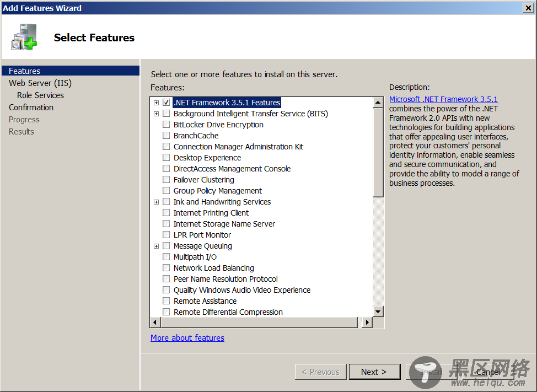Check LPR Port Monitor box
Screen dimensions: 537x392
point(166,234)
